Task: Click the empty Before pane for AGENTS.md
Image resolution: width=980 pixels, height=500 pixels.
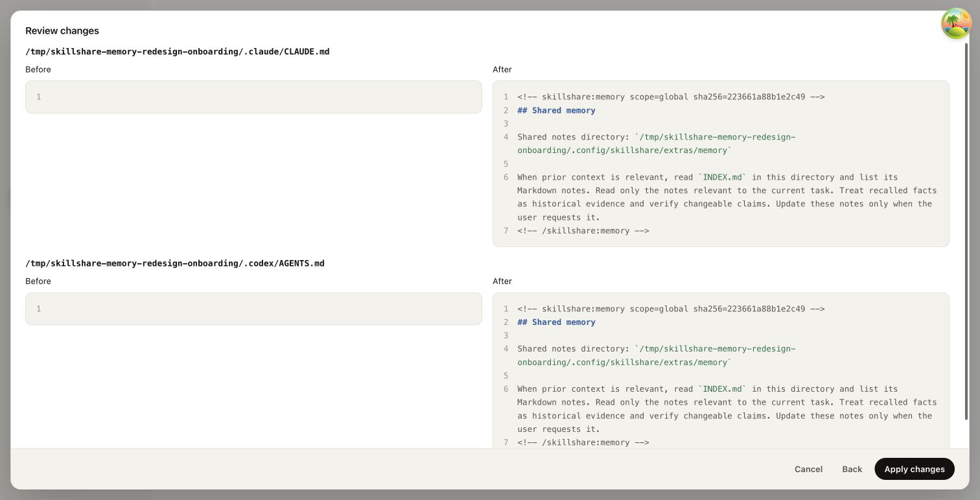Action: [x=253, y=309]
